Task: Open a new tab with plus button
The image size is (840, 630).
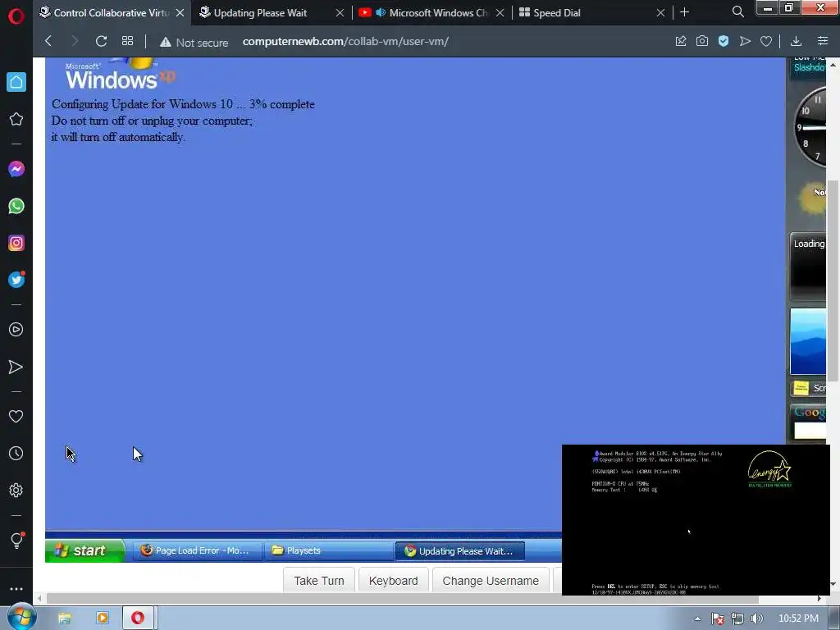Action: [x=684, y=11]
